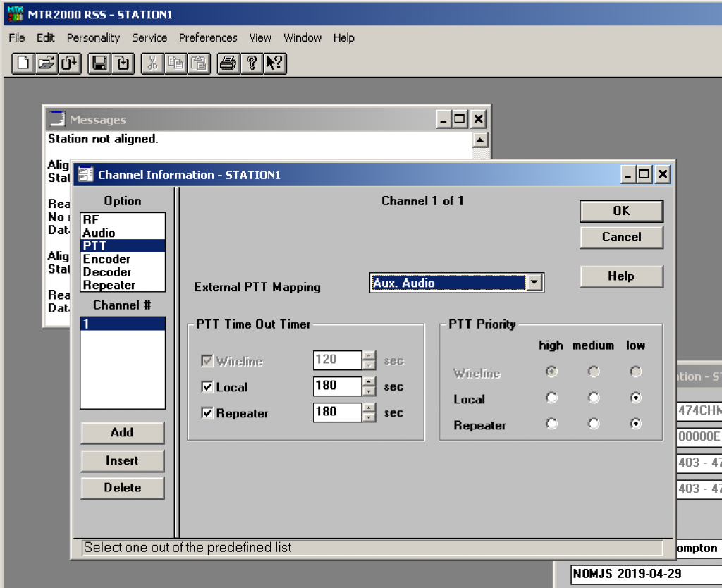Minimize the Messages window
Viewport: 722px width, 588px height.
443,119
